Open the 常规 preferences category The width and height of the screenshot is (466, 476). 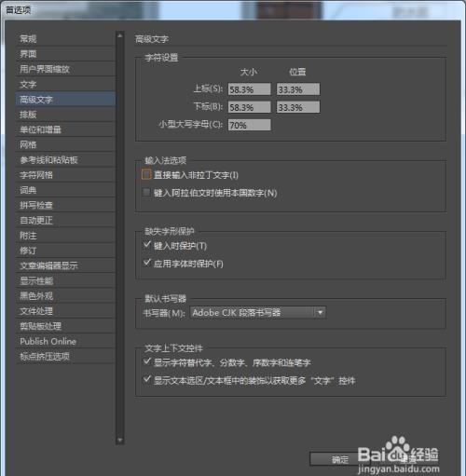tap(65, 39)
